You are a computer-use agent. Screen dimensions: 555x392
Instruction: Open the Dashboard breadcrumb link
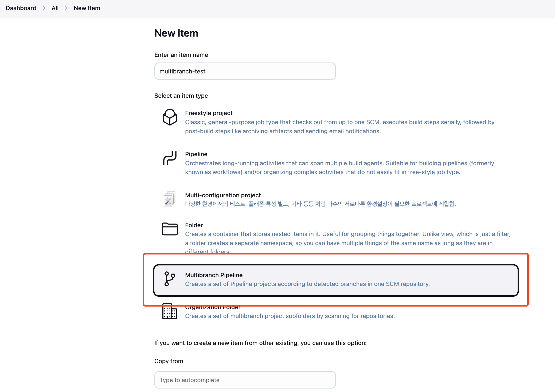tap(21, 8)
